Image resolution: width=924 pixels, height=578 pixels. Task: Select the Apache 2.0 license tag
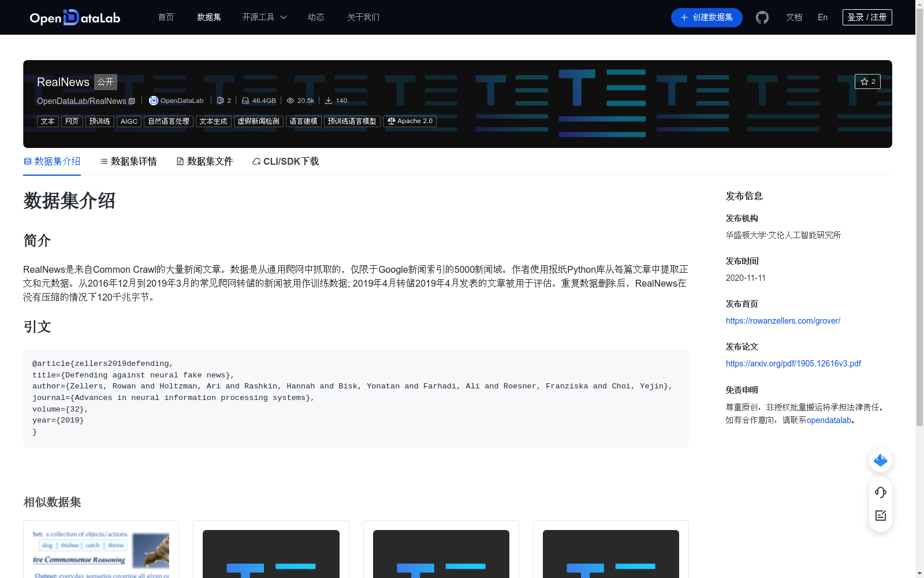[x=409, y=121]
